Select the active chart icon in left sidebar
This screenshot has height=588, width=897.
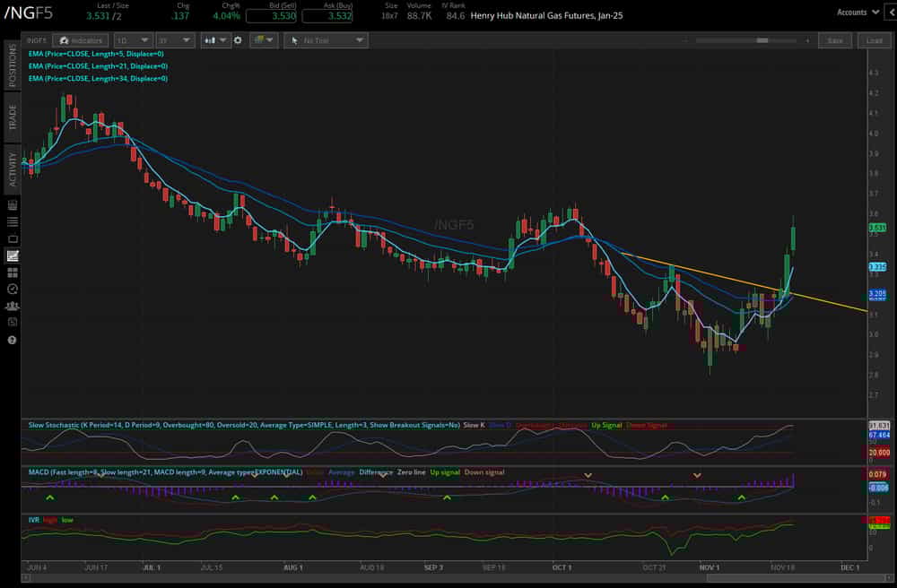(13, 255)
